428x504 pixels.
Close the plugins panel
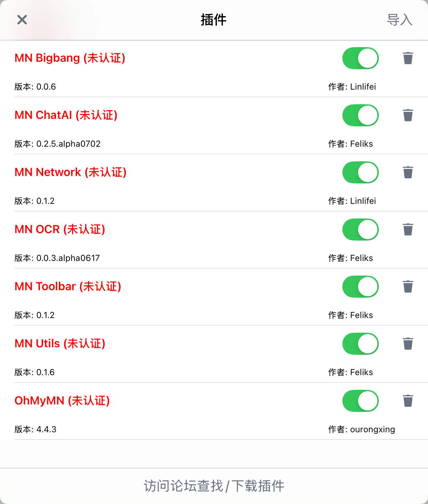[22, 20]
